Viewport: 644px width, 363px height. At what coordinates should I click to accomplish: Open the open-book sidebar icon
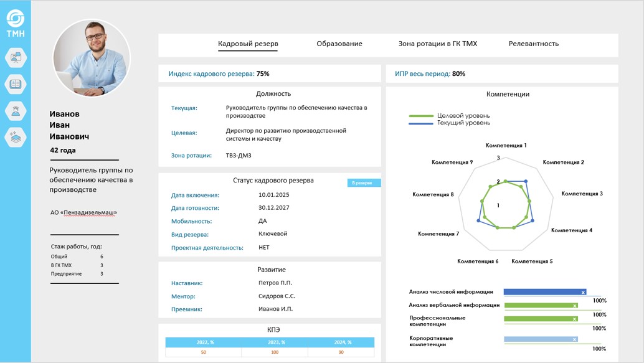point(15,84)
